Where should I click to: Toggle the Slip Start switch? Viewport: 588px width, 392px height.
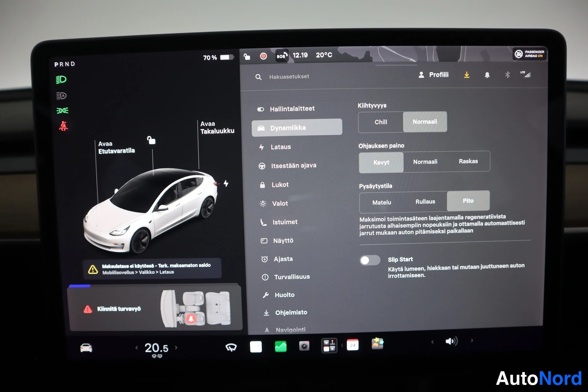click(370, 260)
